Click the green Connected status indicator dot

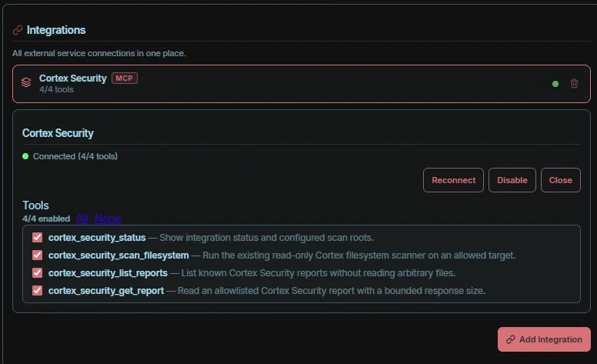coord(25,156)
